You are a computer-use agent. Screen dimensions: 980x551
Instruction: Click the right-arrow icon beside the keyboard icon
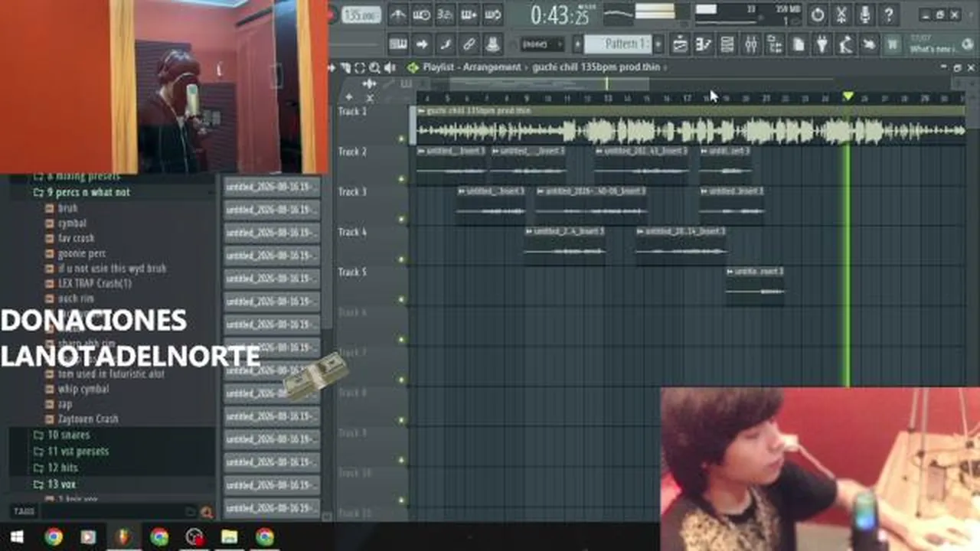[x=422, y=44]
